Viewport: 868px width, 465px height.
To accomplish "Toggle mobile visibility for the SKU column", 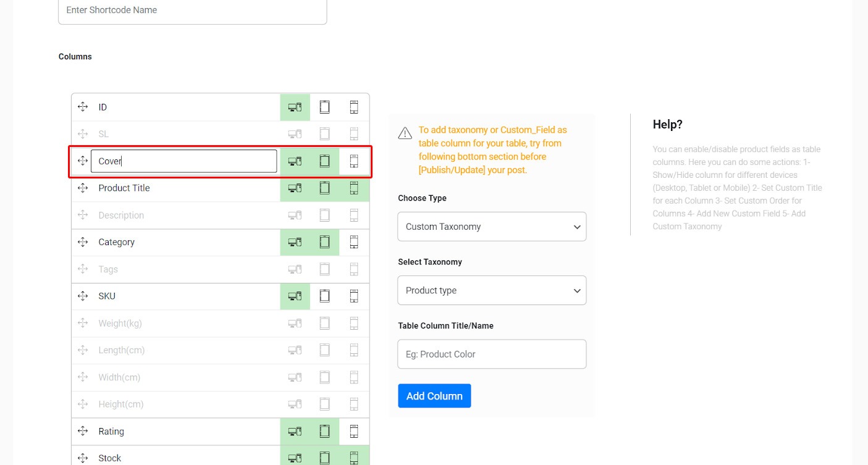I will tap(354, 296).
